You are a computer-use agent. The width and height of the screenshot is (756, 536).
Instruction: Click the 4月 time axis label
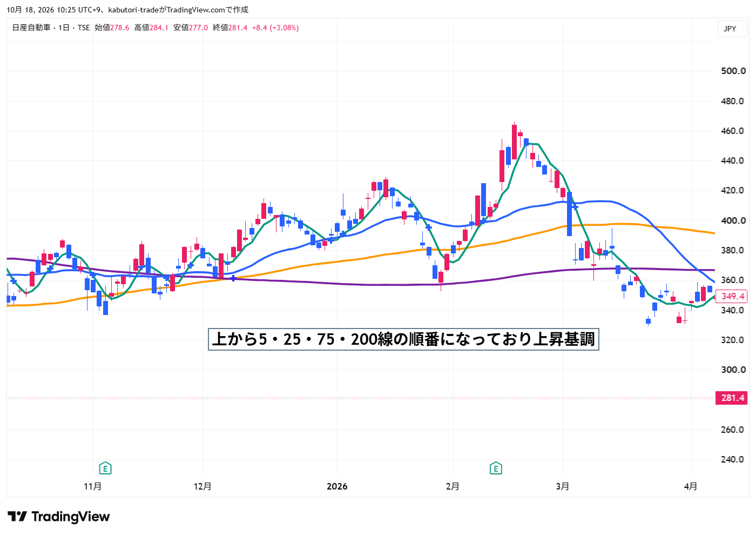(x=691, y=486)
